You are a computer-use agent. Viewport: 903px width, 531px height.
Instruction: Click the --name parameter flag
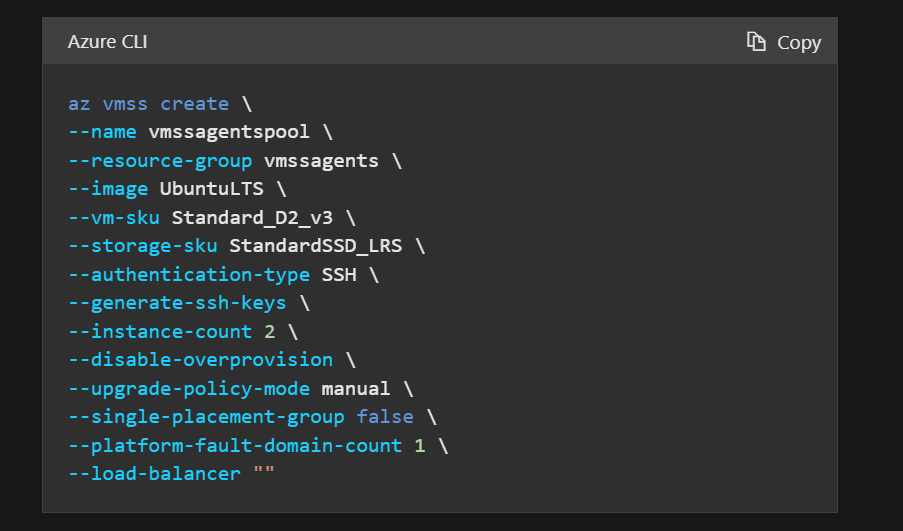(103, 132)
